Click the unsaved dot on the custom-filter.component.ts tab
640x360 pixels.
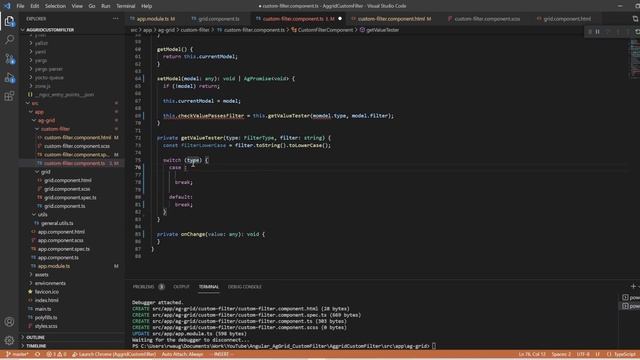point(340,19)
